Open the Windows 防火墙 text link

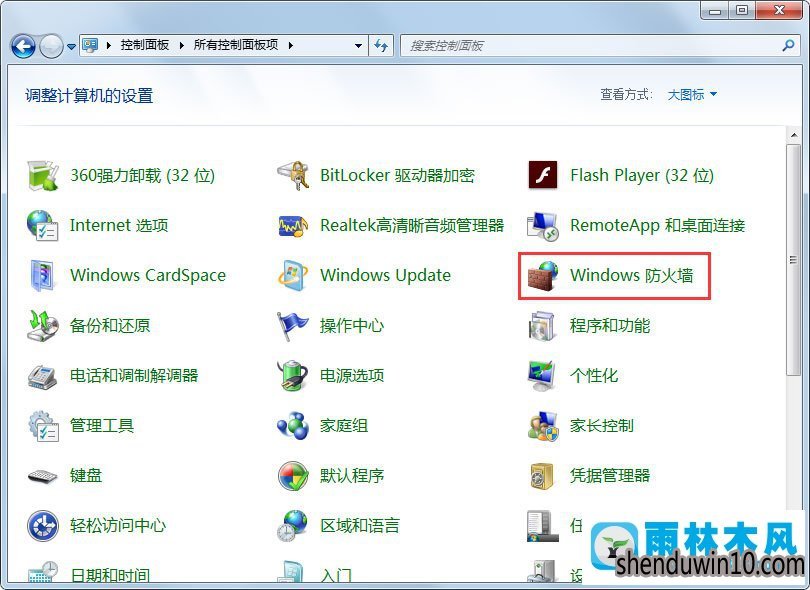[x=631, y=275]
